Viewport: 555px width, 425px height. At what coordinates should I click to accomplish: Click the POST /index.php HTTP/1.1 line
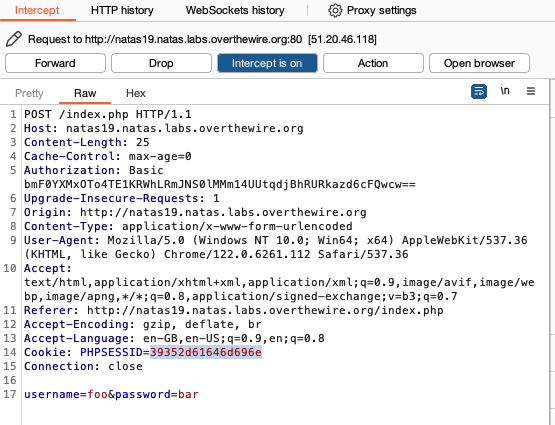pos(108,114)
